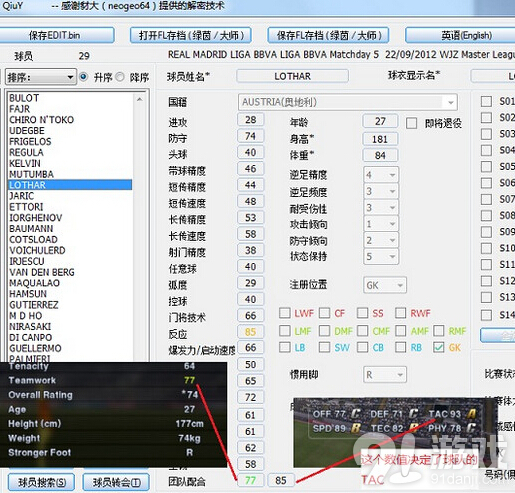This screenshot has height=493, width=515.
Task: Toggle RMF position checkbox
Action: (439, 331)
